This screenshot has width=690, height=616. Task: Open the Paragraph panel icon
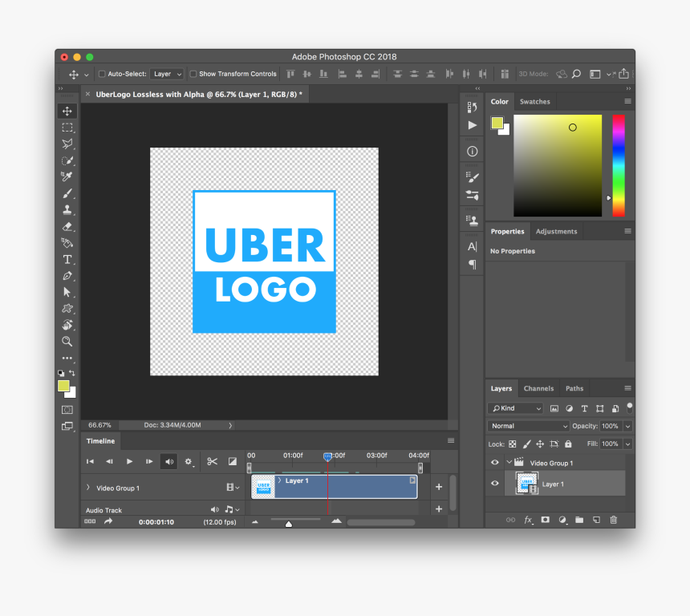click(x=473, y=264)
